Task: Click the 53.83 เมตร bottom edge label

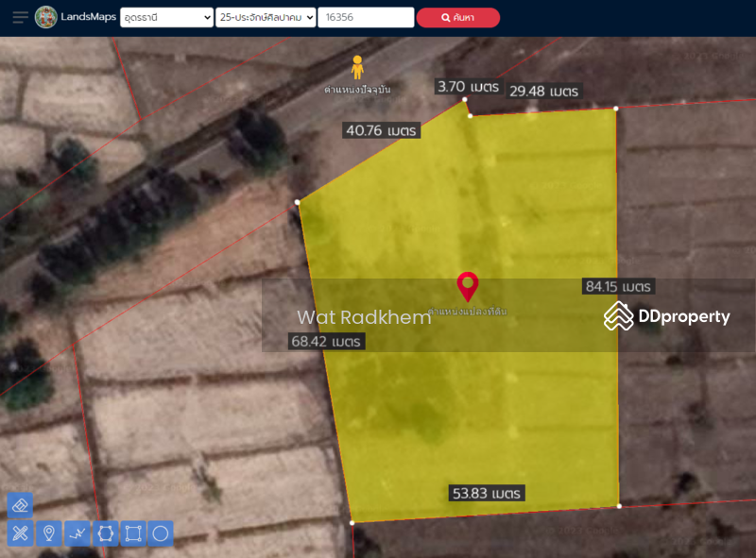Action: tap(487, 493)
